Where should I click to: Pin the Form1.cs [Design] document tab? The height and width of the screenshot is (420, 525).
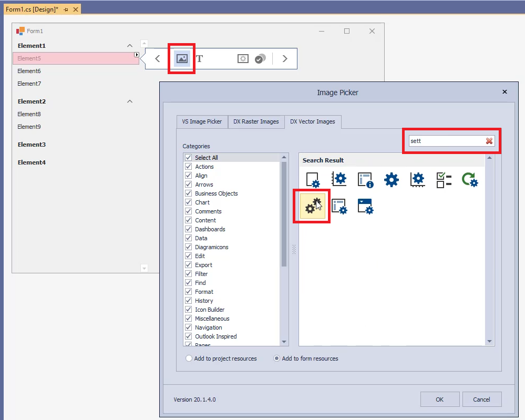pos(66,9)
